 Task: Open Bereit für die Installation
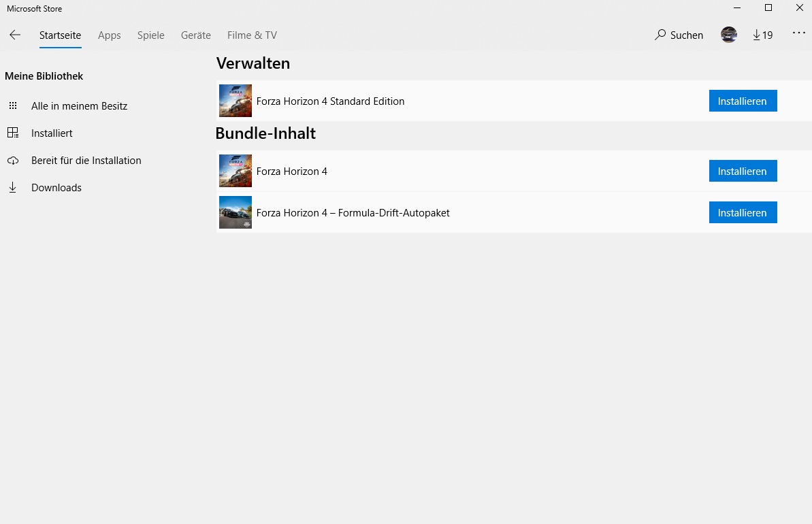tap(86, 160)
